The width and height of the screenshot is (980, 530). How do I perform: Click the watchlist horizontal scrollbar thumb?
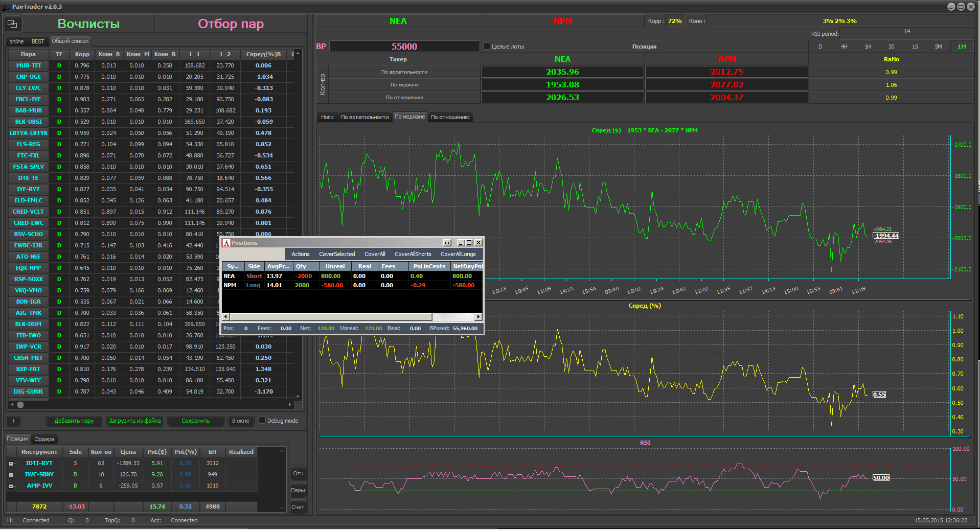click(x=20, y=404)
